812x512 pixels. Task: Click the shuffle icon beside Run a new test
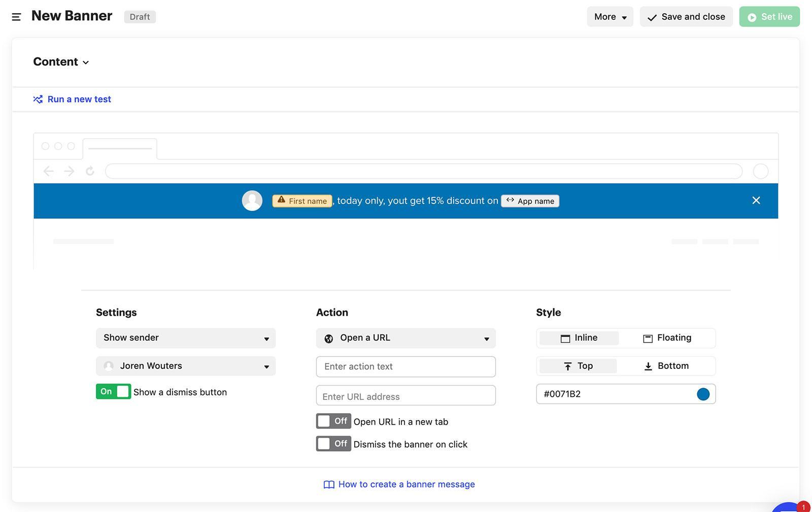(38, 99)
